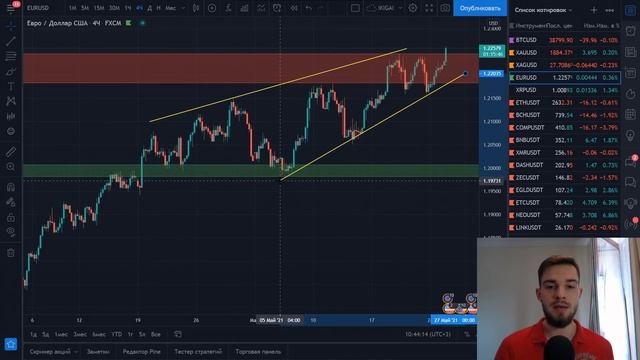640x360 pixels.
Task: Select the 1Ч timeframe
Action: 128,8
